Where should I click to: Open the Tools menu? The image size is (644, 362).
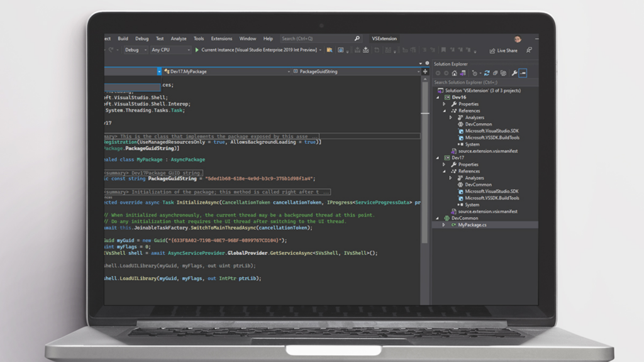(199, 38)
